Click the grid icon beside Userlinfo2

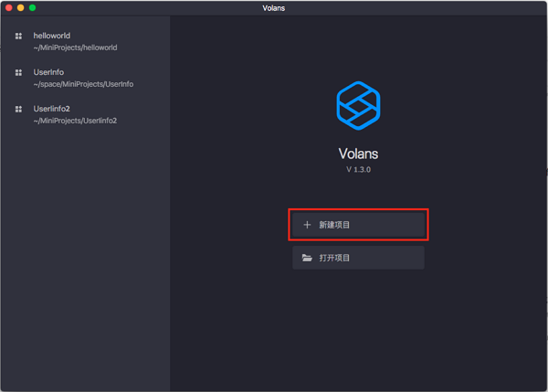point(18,109)
